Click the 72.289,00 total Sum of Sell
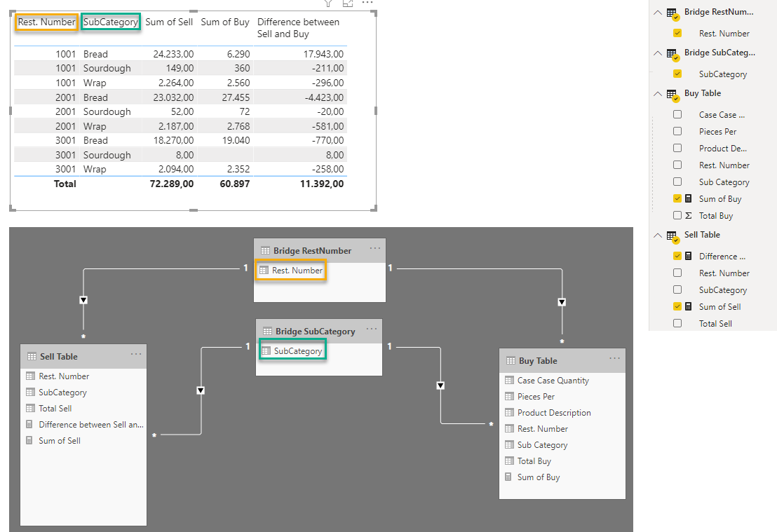 [x=171, y=184]
